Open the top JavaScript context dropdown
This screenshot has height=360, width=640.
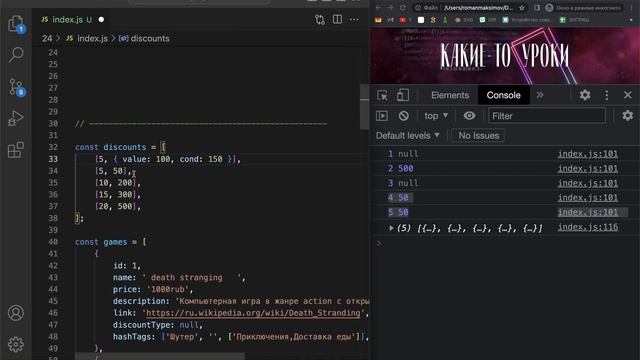(x=436, y=116)
